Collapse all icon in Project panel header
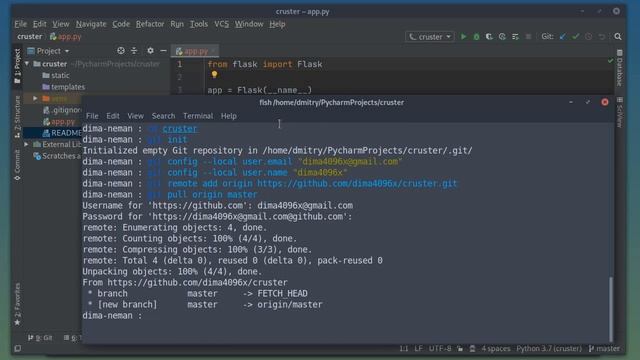 (134, 51)
